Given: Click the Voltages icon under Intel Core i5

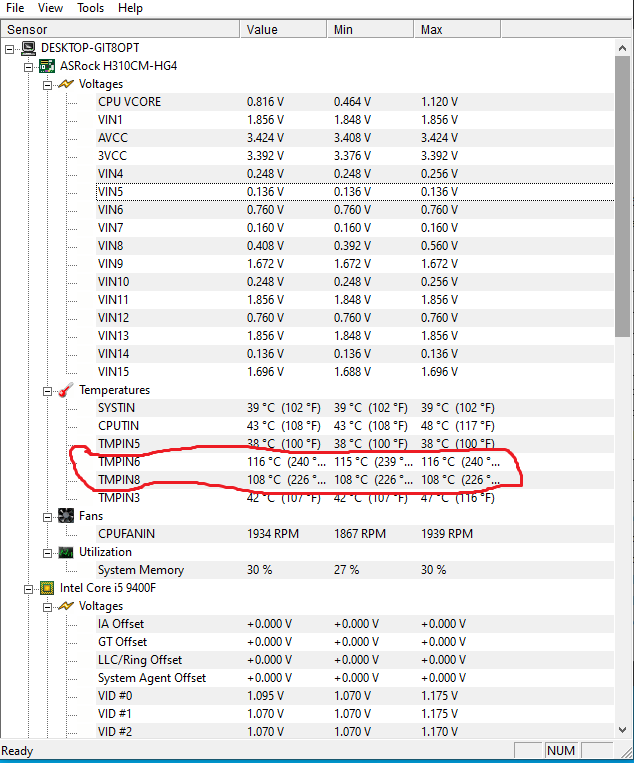Looking at the screenshot, I should 66,606.
